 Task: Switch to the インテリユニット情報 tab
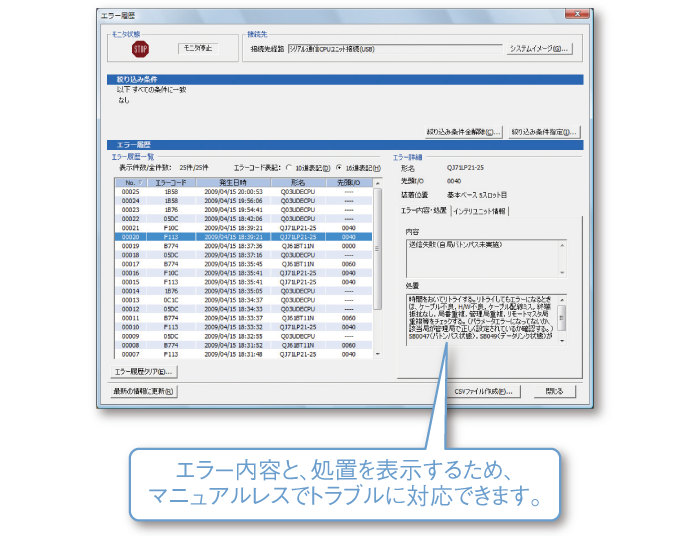coord(480,211)
